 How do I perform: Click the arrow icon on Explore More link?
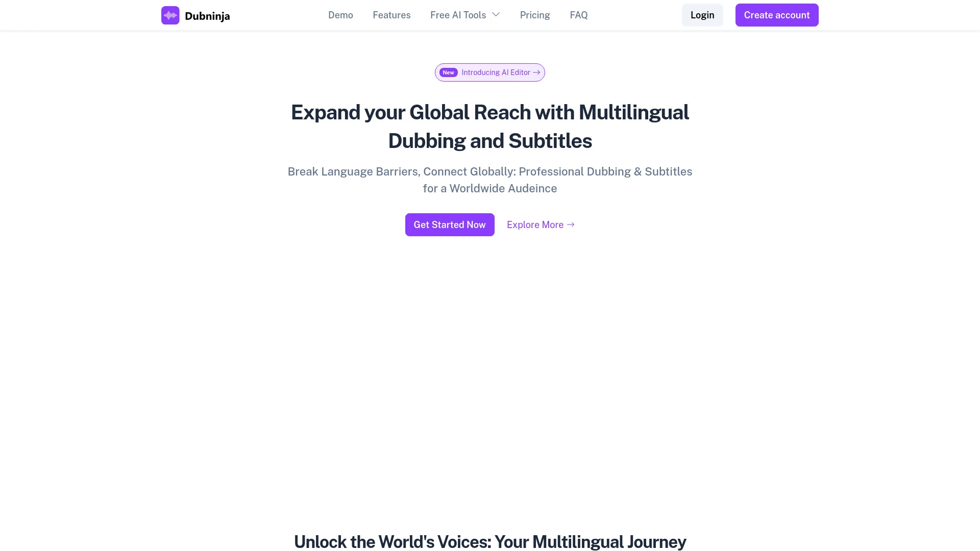click(x=571, y=224)
